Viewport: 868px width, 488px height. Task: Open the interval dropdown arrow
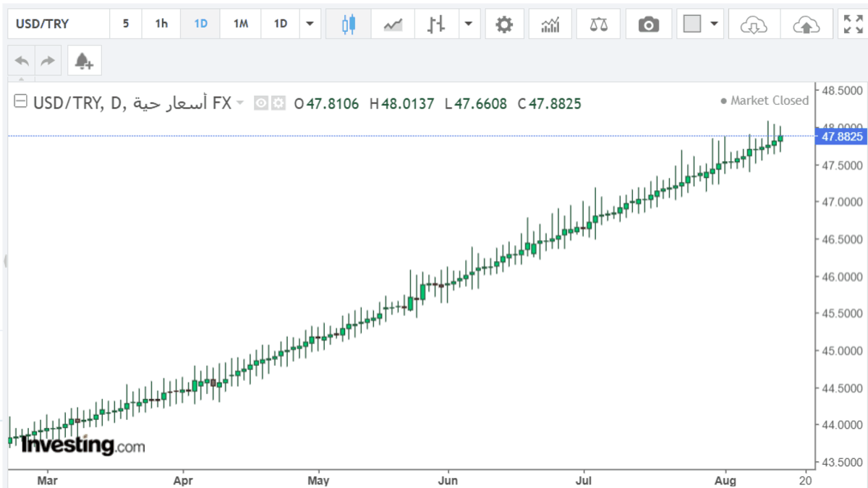click(310, 24)
